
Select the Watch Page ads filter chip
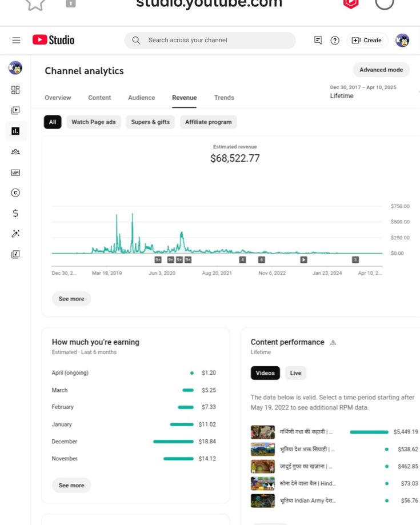tap(93, 122)
